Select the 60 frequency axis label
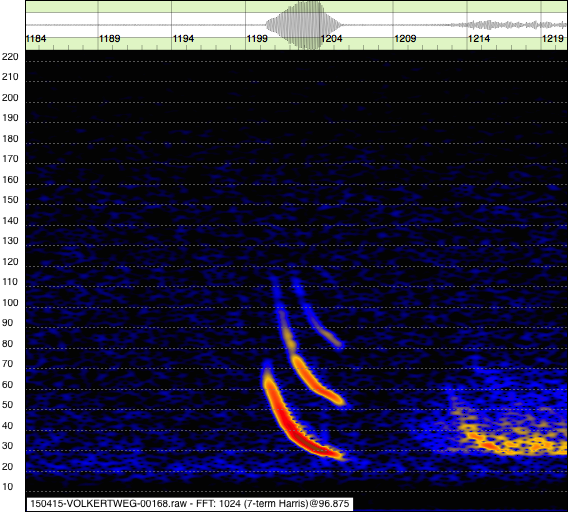This screenshot has width=568, height=512. (x=8, y=384)
